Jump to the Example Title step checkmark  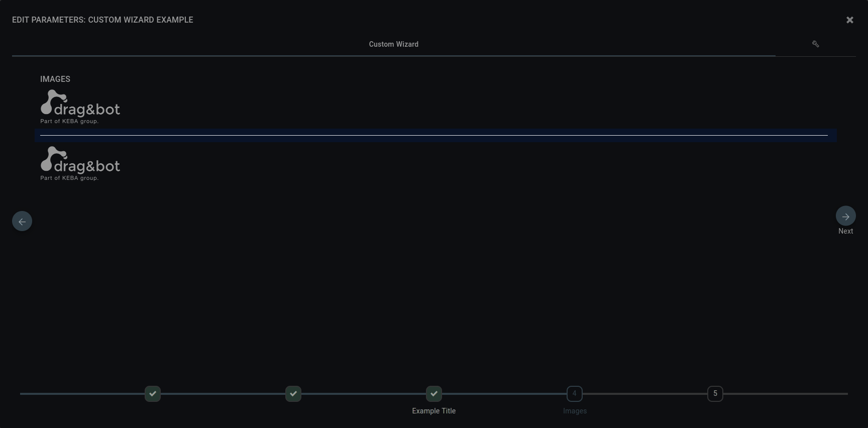(x=434, y=394)
